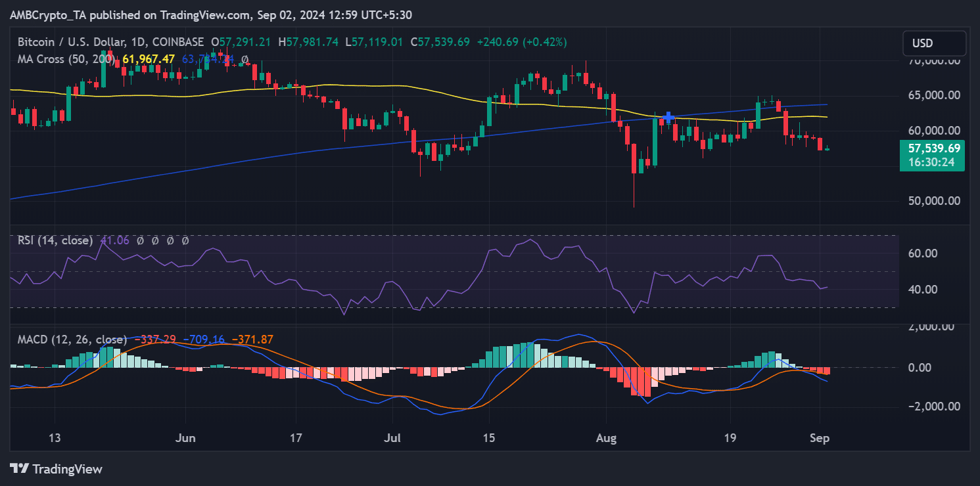Click the date label 15 on time axis
This screenshot has height=486, width=980.
click(x=489, y=437)
